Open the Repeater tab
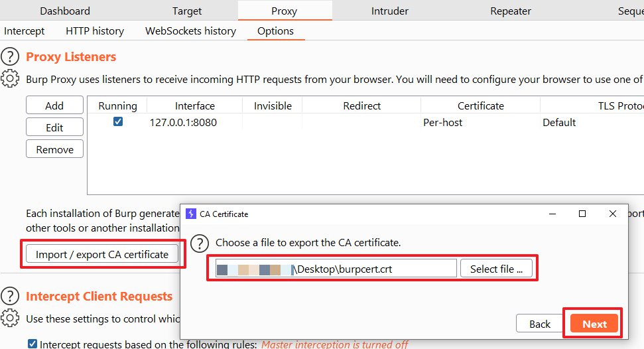Image resolution: width=644 pixels, height=349 pixels. click(510, 11)
